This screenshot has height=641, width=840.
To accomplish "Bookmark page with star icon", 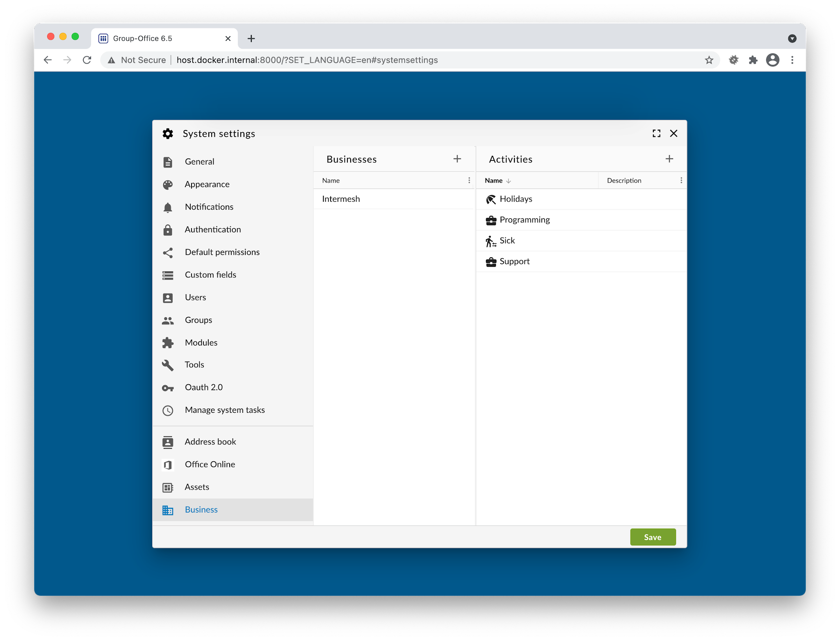I will click(x=709, y=60).
